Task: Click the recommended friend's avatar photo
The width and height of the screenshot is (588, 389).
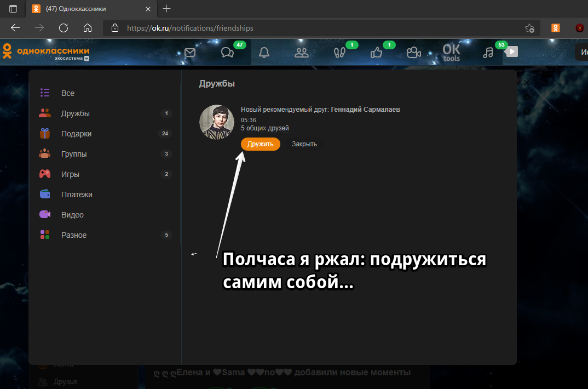Action: tap(217, 122)
